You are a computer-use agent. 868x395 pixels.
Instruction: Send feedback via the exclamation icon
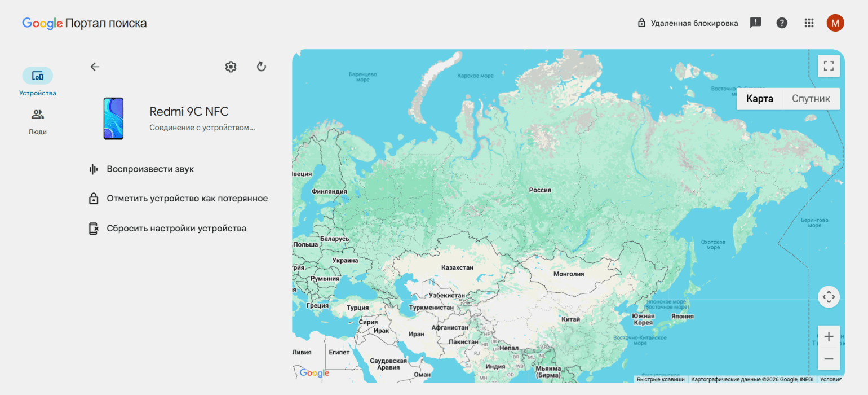point(755,23)
